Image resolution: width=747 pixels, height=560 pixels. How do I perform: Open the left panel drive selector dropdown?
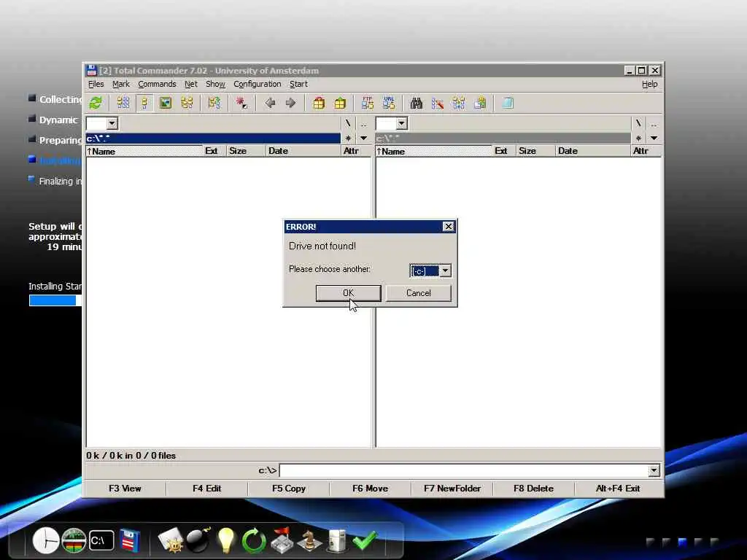coord(112,123)
